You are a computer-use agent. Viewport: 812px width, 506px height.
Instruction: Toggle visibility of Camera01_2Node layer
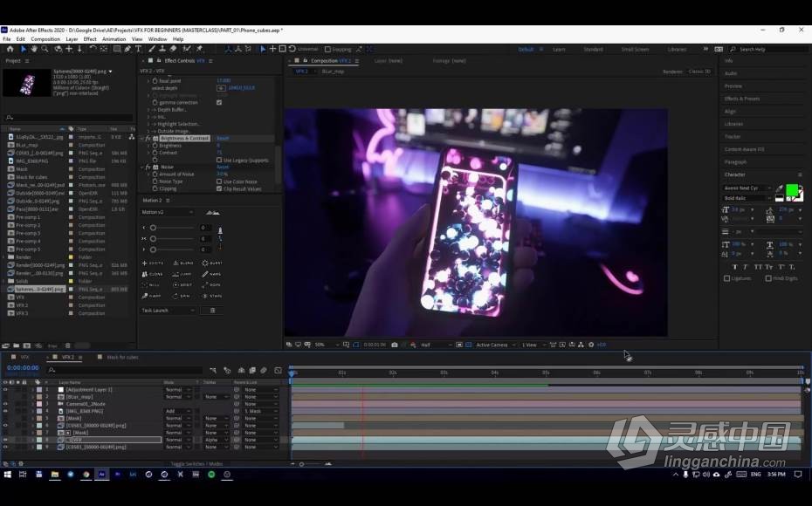[5, 404]
